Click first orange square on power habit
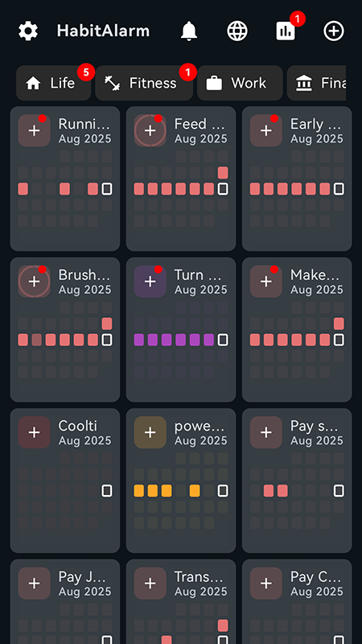This screenshot has height=644, width=362. (139, 490)
